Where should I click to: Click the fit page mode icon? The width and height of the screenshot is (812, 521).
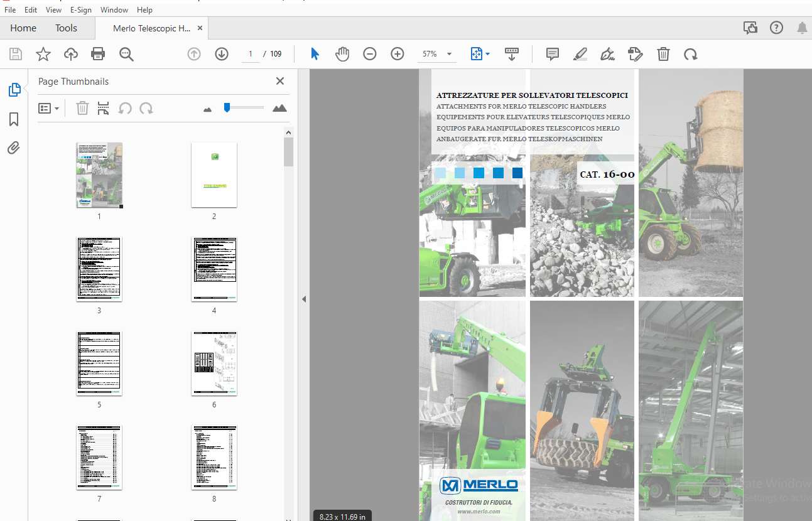coord(476,54)
